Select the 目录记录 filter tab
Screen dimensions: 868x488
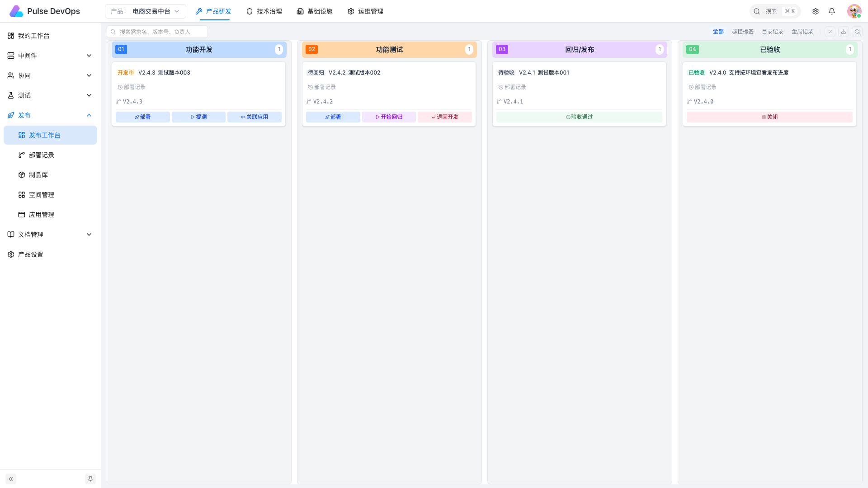click(x=773, y=32)
